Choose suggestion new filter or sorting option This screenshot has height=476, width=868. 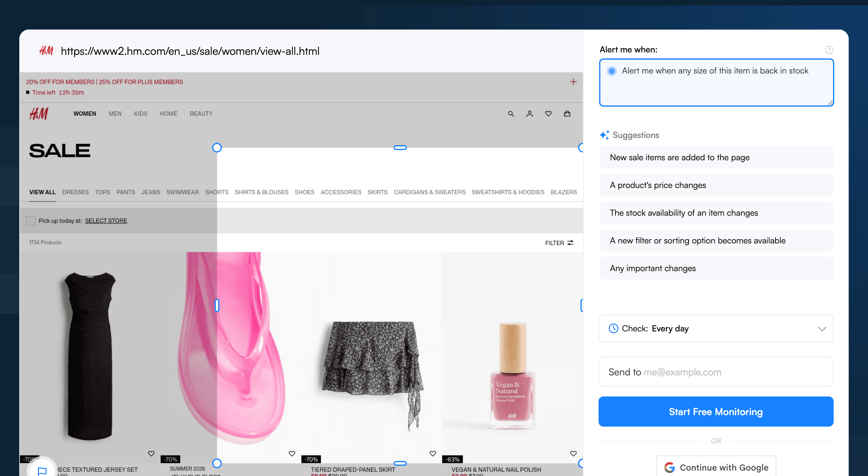(716, 240)
